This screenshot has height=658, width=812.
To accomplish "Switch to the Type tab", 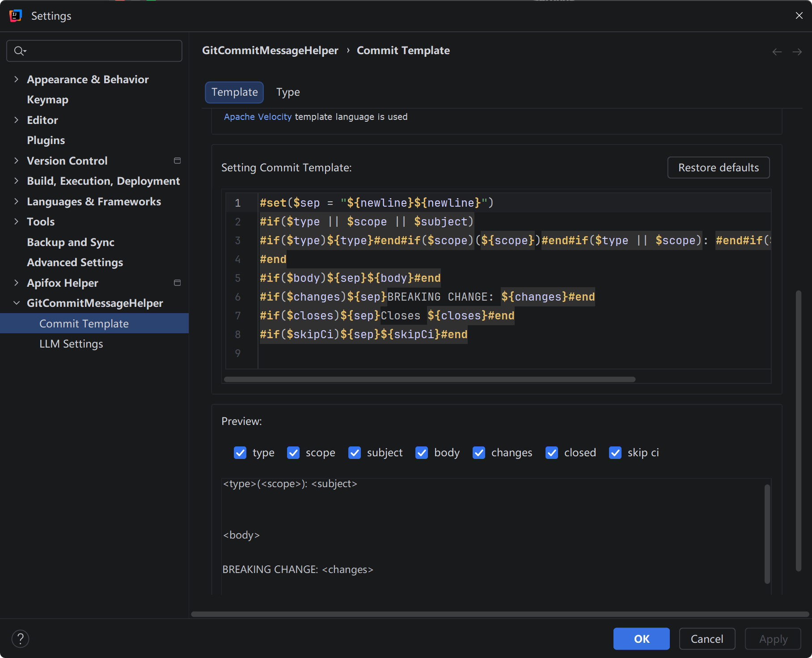I will coord(288,92).
